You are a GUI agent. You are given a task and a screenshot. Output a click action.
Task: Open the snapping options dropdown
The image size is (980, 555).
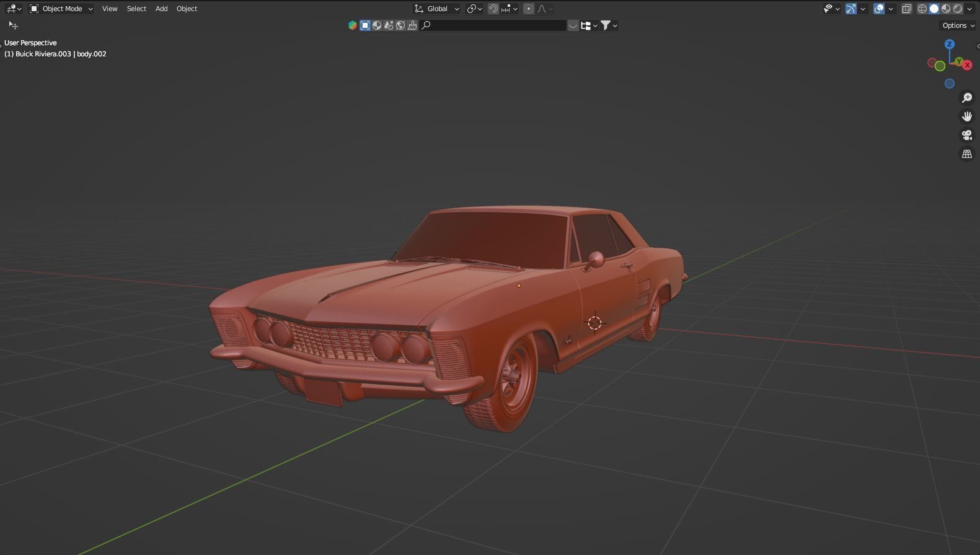coord(510,9)
